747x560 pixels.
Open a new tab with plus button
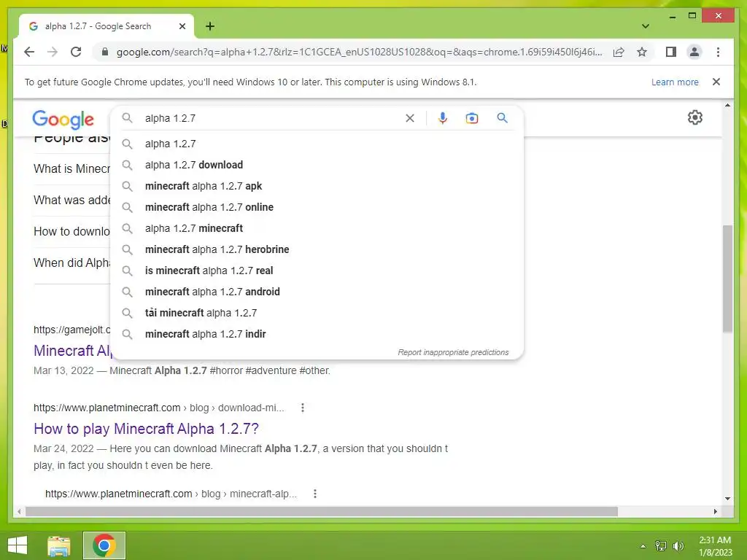tap(210, 26)
